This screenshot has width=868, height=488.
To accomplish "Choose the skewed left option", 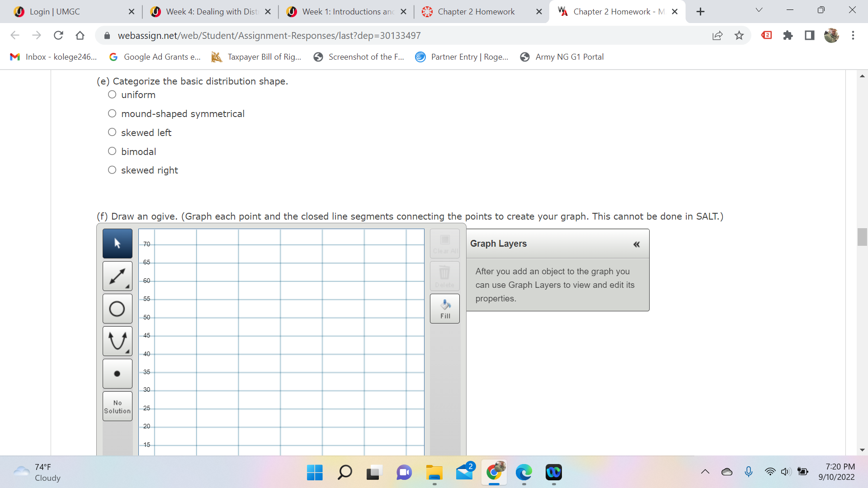I will click(112, 131).
